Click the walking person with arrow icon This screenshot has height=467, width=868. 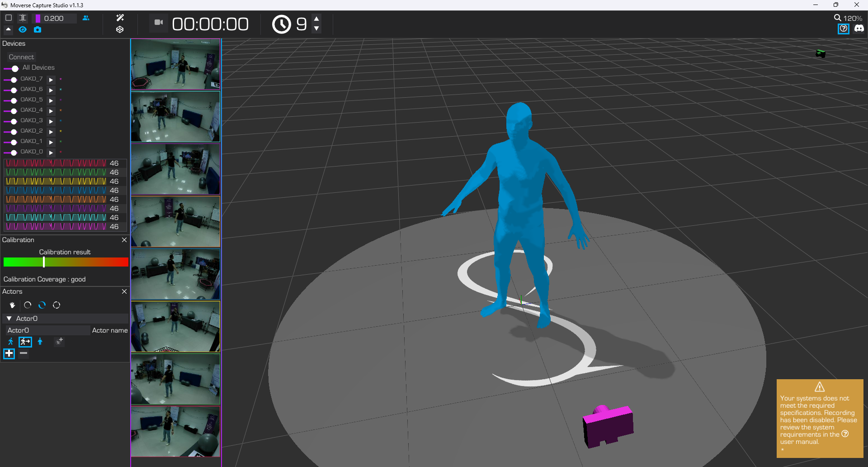point(25,342)
